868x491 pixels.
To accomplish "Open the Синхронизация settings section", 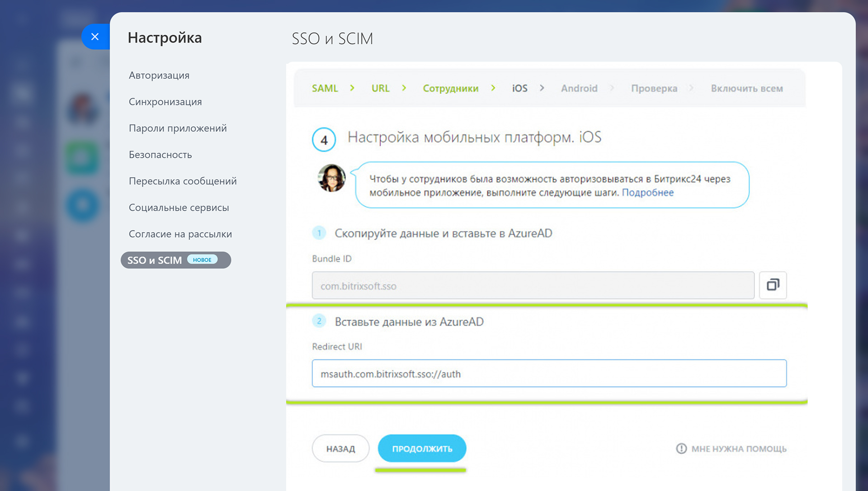I will pos(165,102).
